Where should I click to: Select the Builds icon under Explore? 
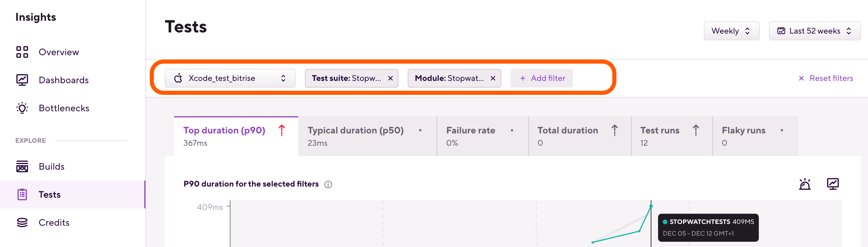tap(22, 166)
